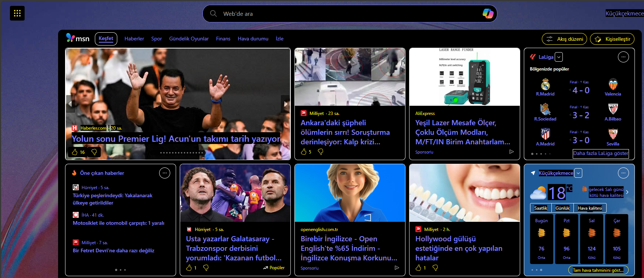Click the Kişiselleştir button
This screenshot has height=278, width=644.
[x=612, y=39]
